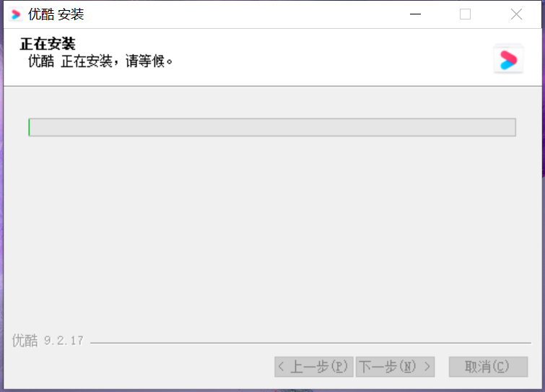The height and width of the screenshot is (392, 545).
Task: Click the 优酷 正在安装，请等候。 message
Action: click(x=100, y=61)
